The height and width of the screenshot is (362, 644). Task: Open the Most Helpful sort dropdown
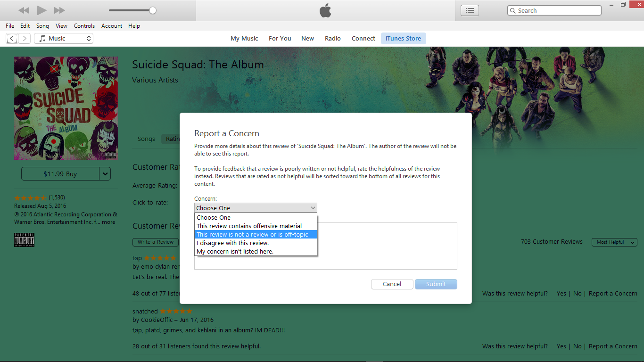[x=614, y=242]
